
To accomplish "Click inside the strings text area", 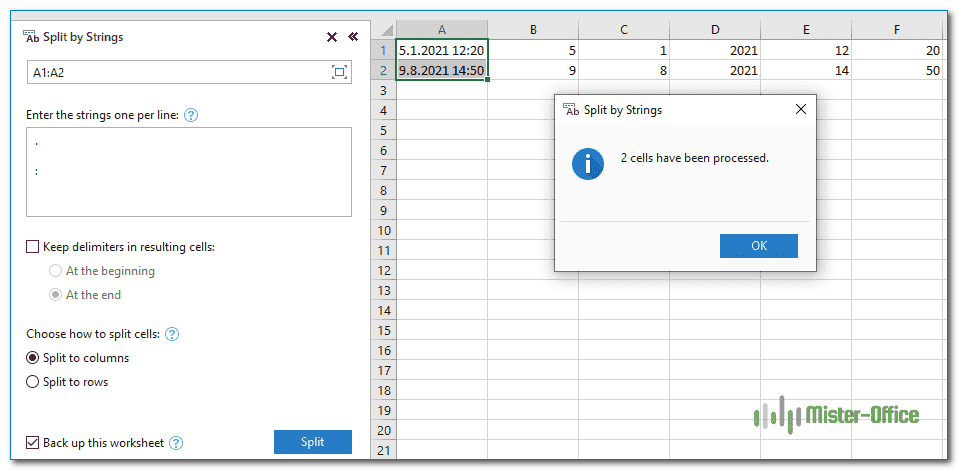I will coord(188,171).
